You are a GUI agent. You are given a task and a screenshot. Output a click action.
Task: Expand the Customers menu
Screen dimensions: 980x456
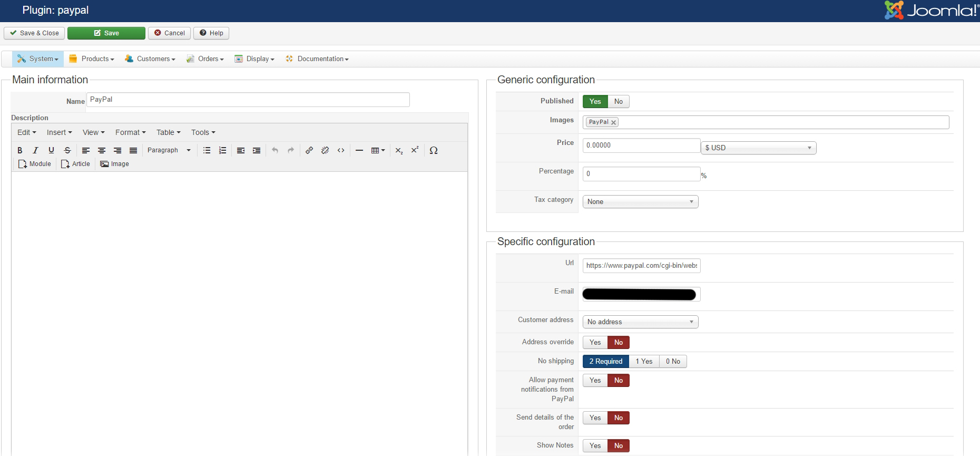click(150, 59)
